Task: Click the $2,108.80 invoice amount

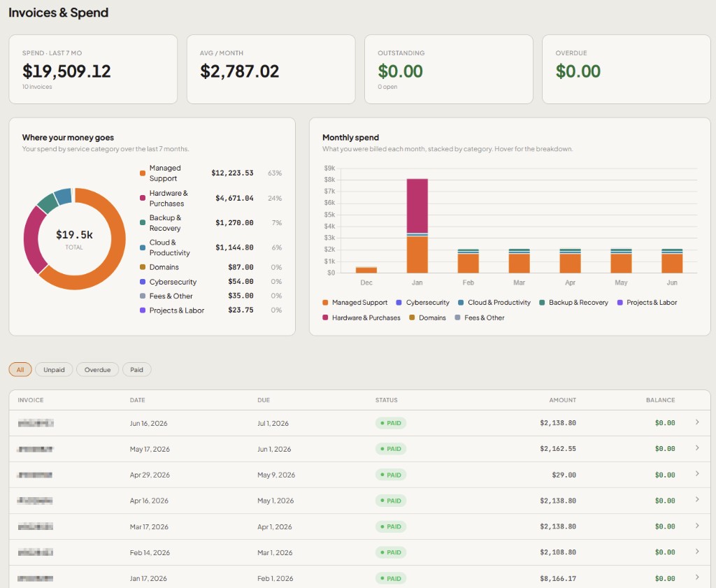Action: tap(558, 552)
